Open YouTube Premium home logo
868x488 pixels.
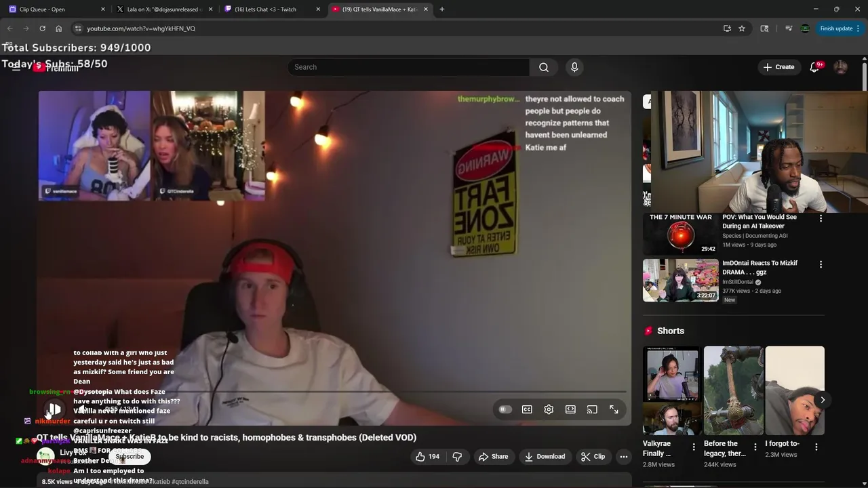(57, 67)
